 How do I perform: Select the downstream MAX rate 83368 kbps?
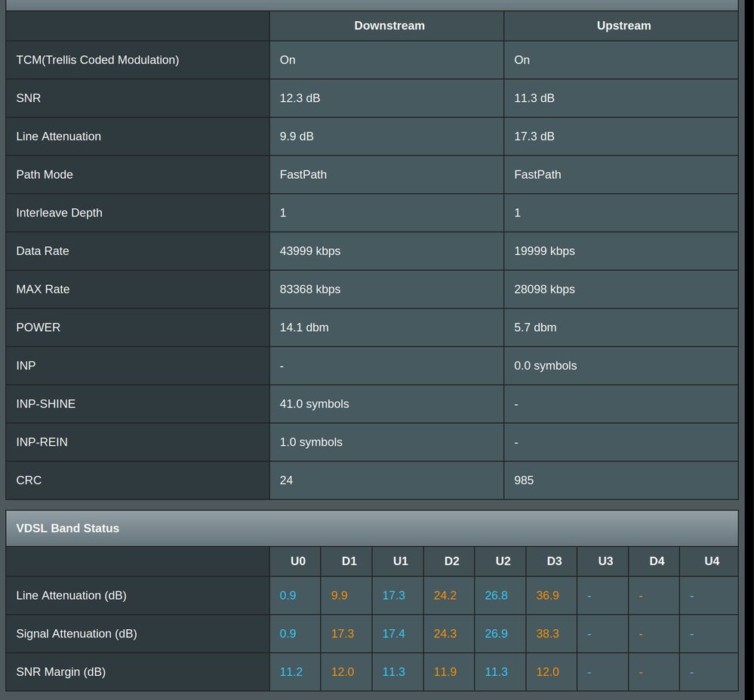309,290
